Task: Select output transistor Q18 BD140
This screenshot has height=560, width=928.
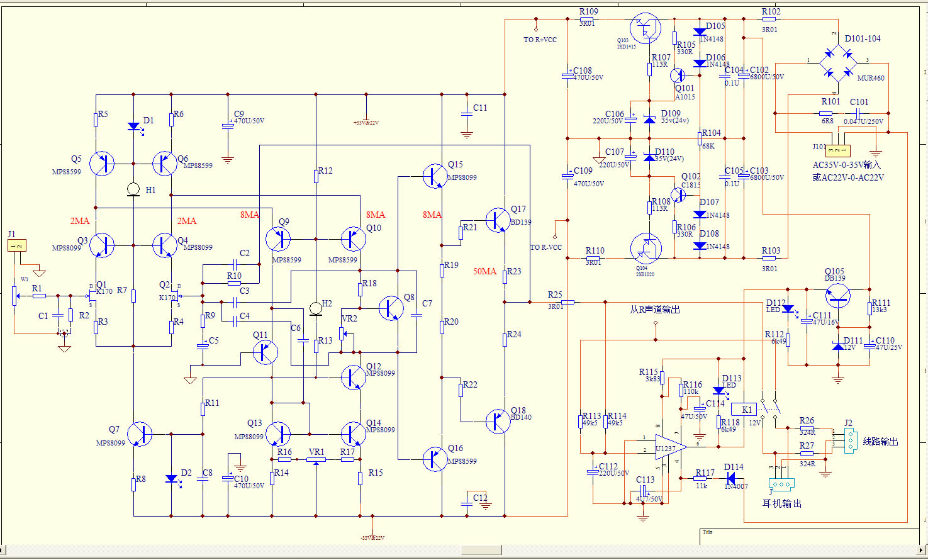Action: tap(498, 422)
